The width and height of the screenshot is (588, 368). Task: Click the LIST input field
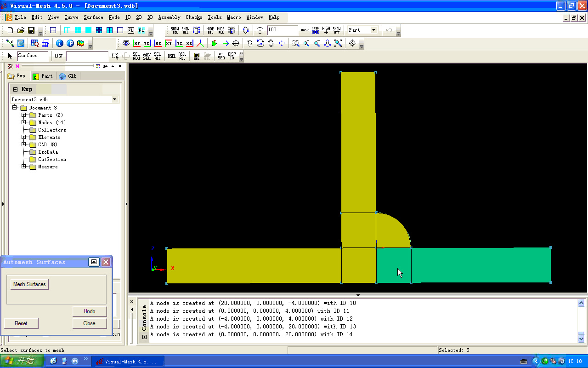pos(87,56)
